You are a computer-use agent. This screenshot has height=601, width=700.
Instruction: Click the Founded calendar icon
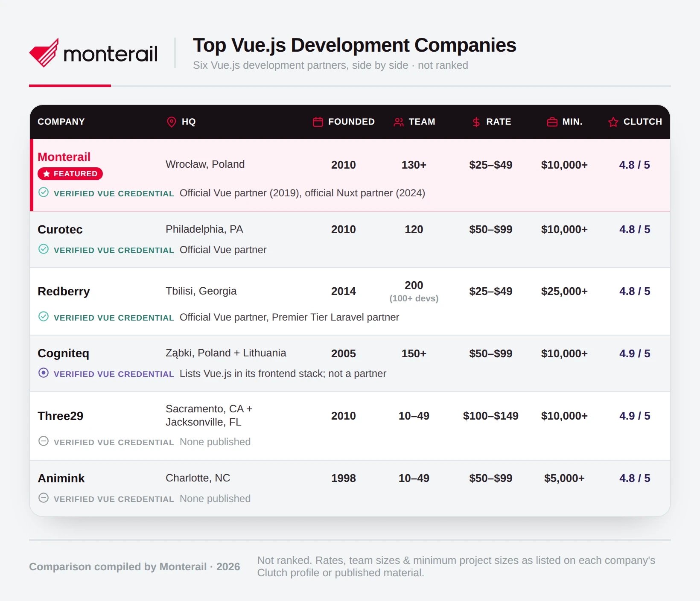(318, 122)
